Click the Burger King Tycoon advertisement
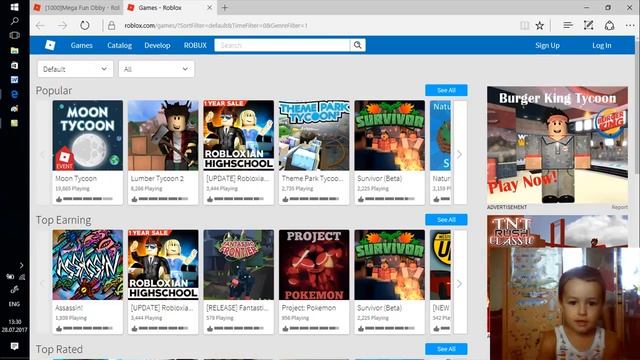The image size is (640, 360). click(558, 145)
